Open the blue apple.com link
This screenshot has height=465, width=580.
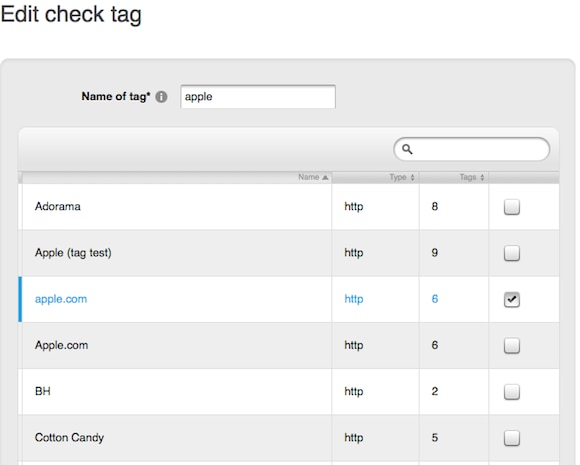(x=61, y=299)
